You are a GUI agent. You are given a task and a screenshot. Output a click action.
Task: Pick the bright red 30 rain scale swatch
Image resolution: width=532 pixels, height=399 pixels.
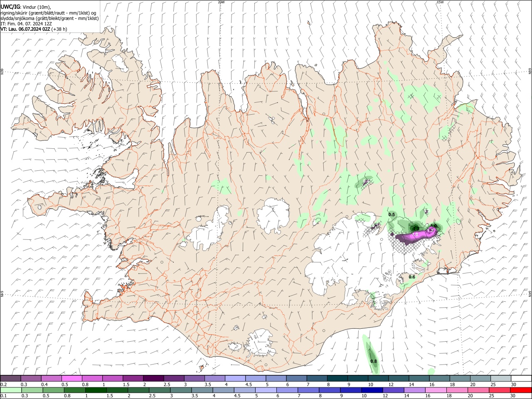point(521,390)
